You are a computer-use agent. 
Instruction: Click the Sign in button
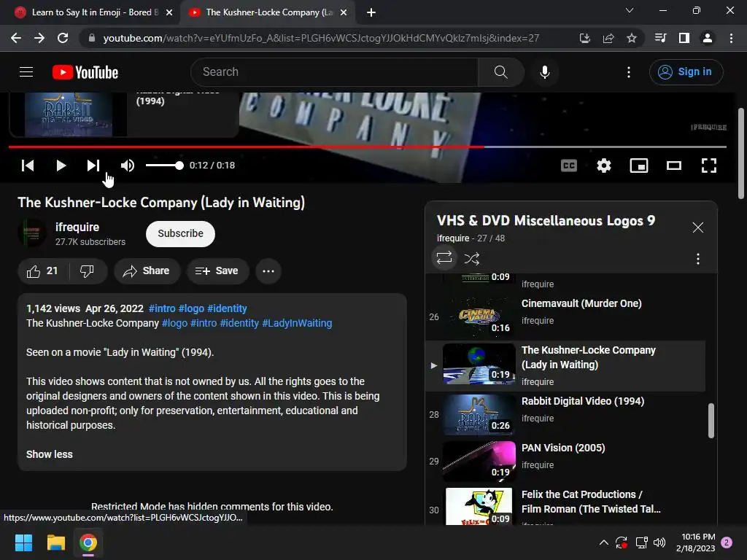click(x=686, y=72)
